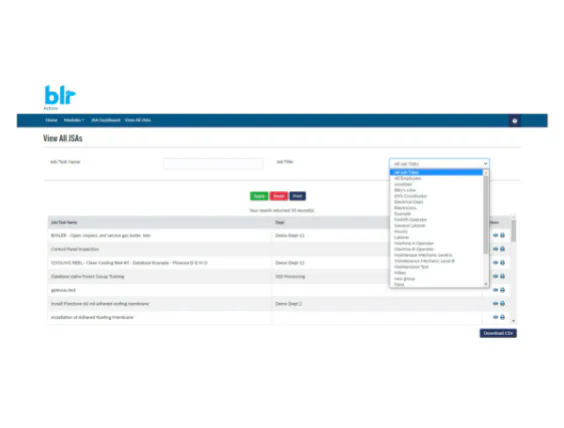Print the gptesias test JSA

[x=502, y=290]
